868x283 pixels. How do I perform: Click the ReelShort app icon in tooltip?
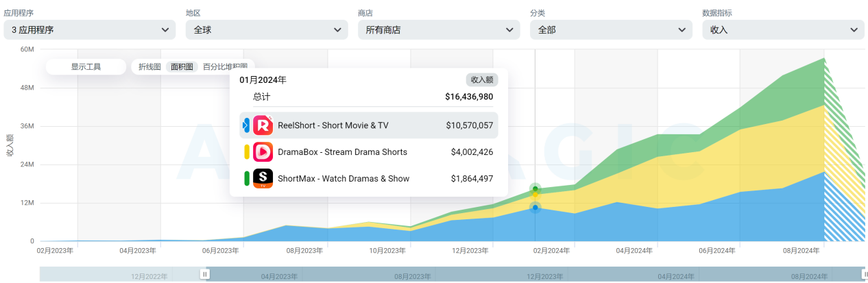point(263,125)
